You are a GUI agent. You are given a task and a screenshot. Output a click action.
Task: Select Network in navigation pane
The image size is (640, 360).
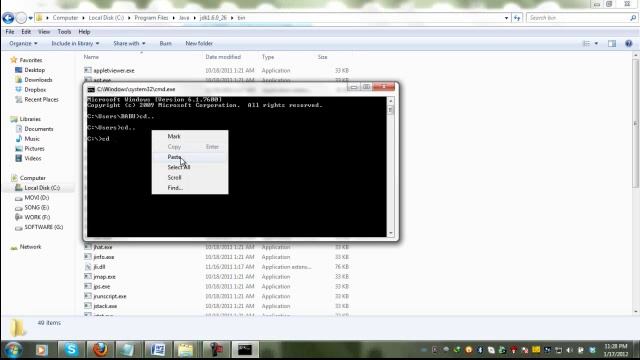(30, 247)
